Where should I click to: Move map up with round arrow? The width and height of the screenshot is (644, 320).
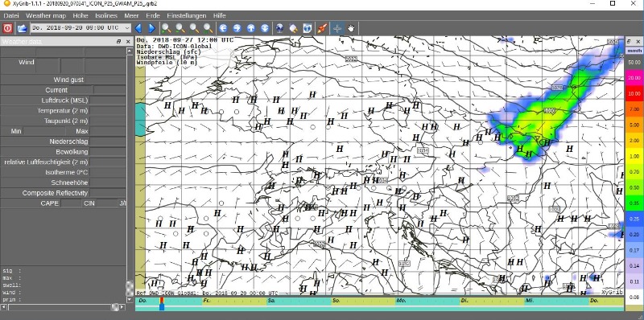251,28
